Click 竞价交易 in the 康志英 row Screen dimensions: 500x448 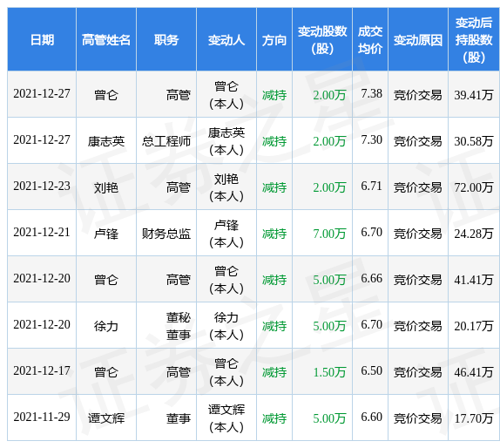point(418,141)
